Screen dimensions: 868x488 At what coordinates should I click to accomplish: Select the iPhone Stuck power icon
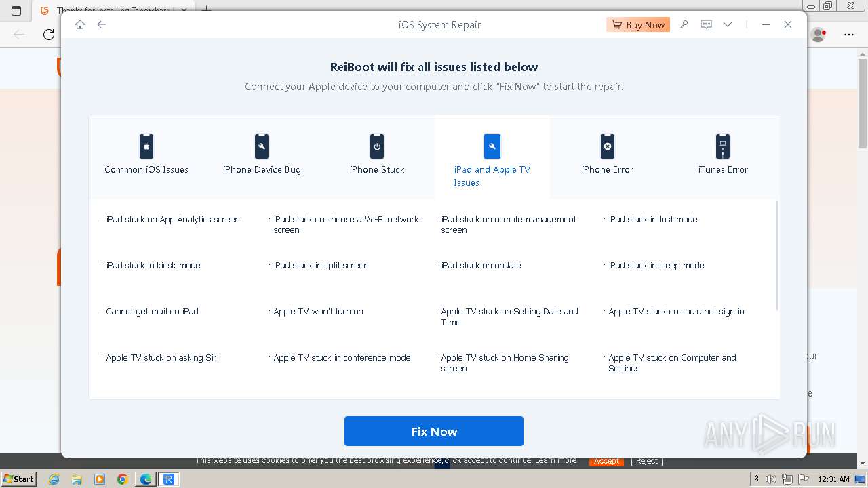[x=377, y=146]
